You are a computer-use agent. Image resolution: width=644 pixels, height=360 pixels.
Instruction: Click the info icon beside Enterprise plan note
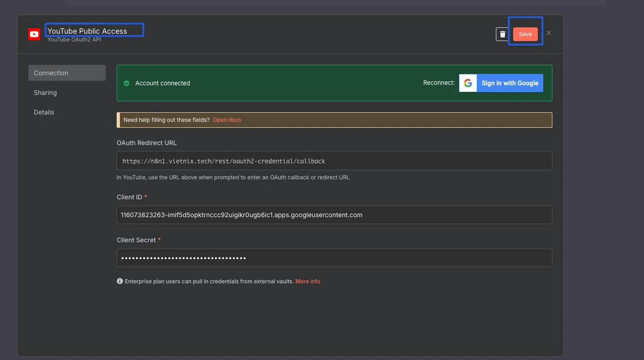[x=120, y=281]
